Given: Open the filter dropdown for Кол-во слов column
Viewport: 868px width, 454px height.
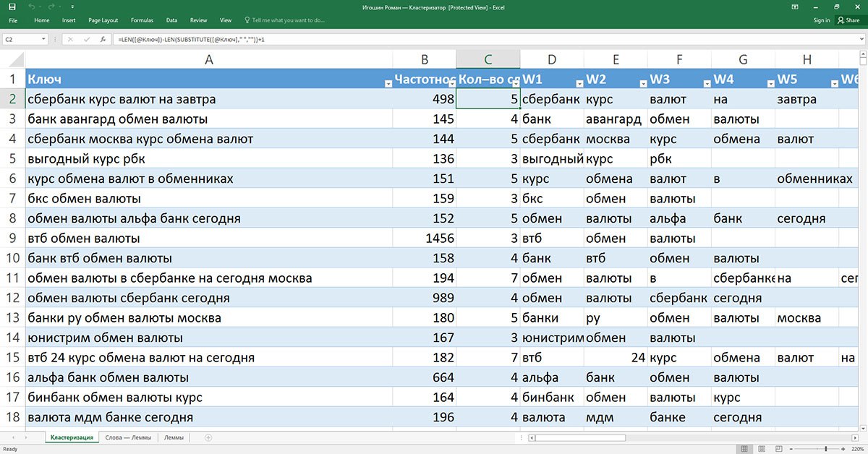Looking at the screenshot, I should coord(515,83).
